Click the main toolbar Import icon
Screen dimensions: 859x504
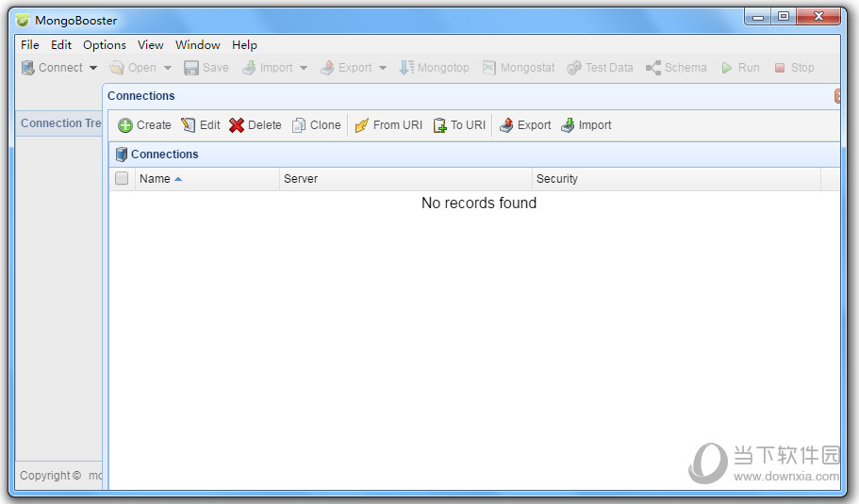click(249, 68)
